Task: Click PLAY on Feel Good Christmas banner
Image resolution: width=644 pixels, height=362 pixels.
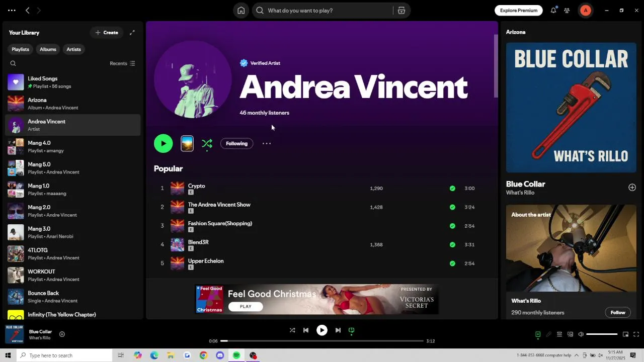Action: pos(246,307)
